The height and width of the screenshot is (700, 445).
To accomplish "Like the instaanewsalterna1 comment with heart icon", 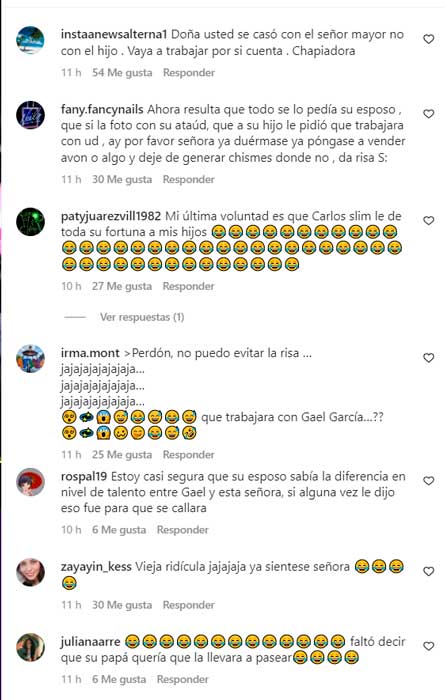I will click(x=428, y=39).
